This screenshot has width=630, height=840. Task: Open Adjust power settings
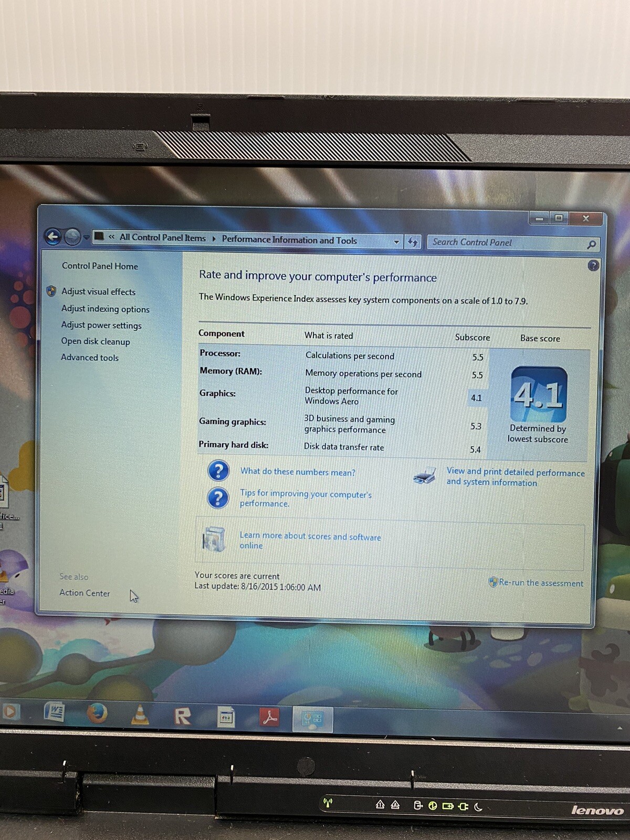pos(101,325)
